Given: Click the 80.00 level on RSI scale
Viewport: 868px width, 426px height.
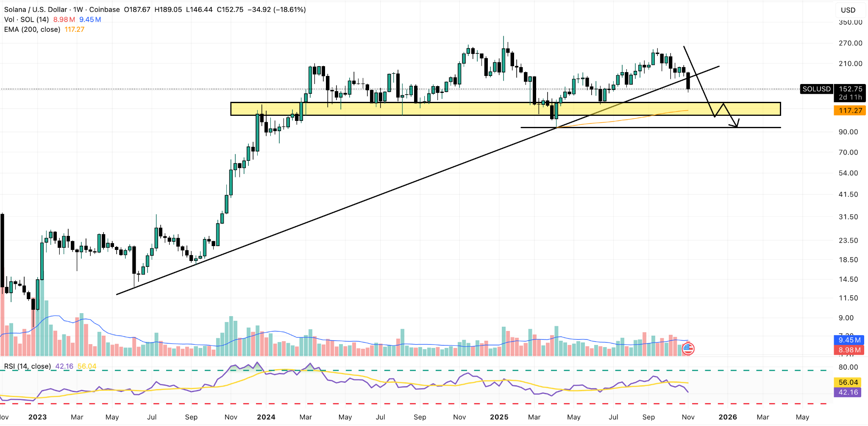Looking at the screenshot, I should (x=848, y=367).
